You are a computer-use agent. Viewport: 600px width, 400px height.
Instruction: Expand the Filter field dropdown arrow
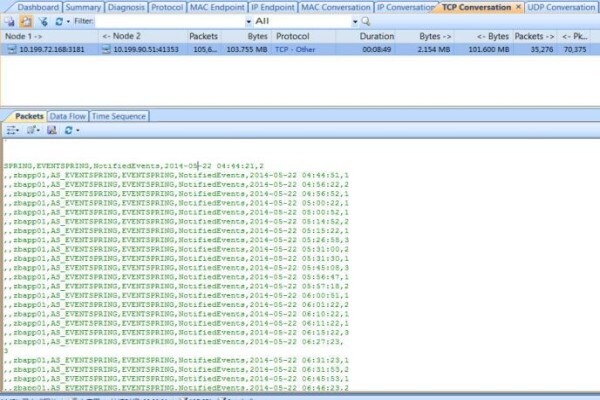[249, 21]
